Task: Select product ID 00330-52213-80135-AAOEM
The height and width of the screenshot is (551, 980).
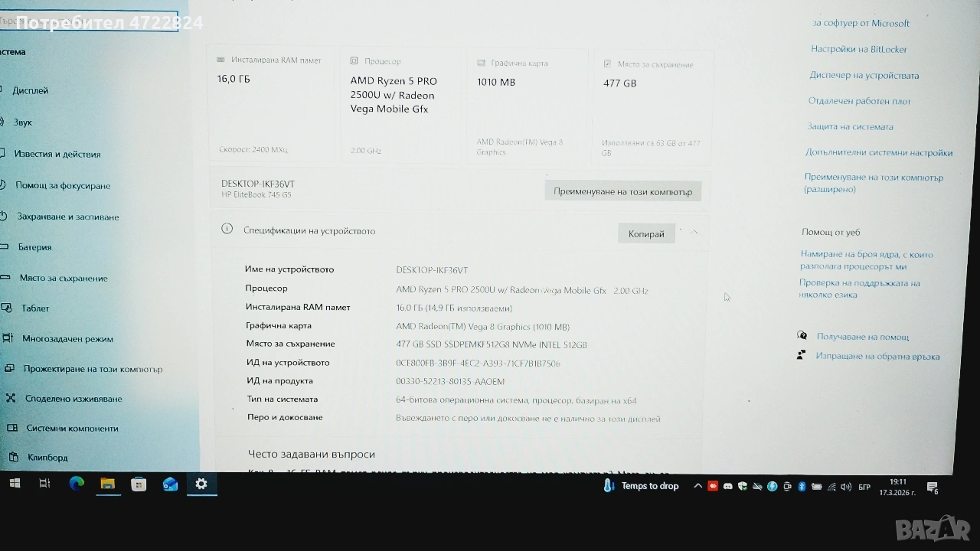Action: [450, 381]
